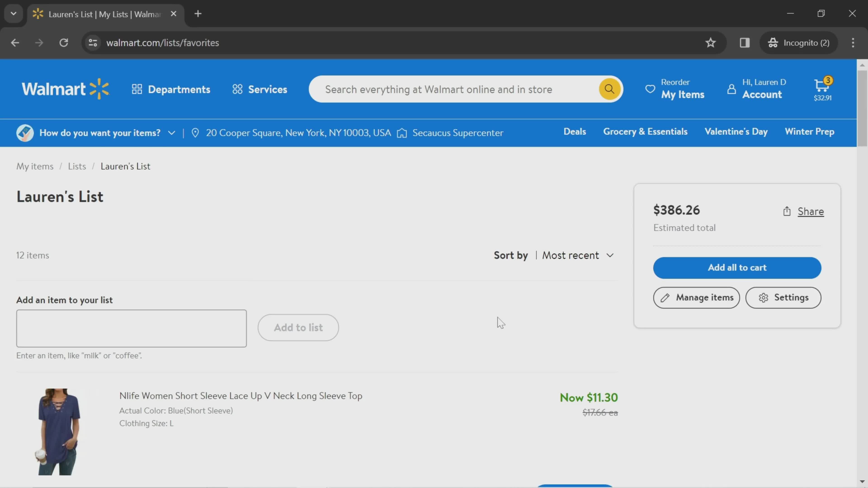Click the Secaucus Supercenter store name
The image size is (868, 488).
(458, 133)
